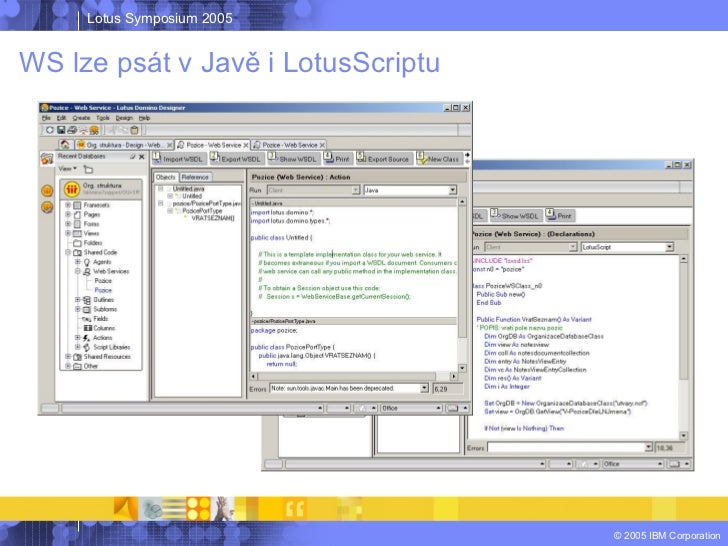
Task: Open the LotusScript language dropdown
Action: point(669,247)
